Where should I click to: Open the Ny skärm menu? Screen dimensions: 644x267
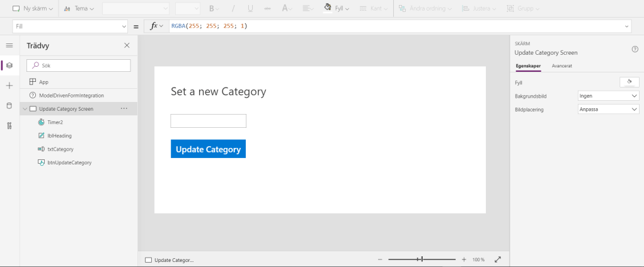tap(33, 8)
